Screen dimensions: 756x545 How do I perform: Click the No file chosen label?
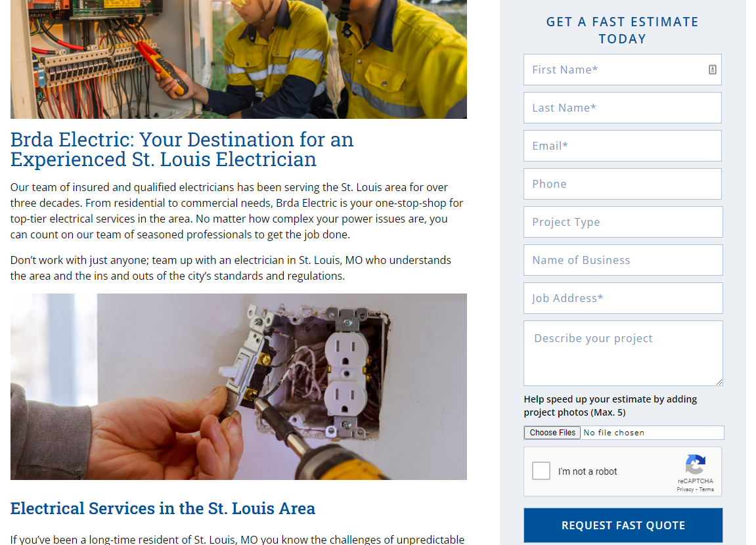pyautogui.click(x=613, y=433)
